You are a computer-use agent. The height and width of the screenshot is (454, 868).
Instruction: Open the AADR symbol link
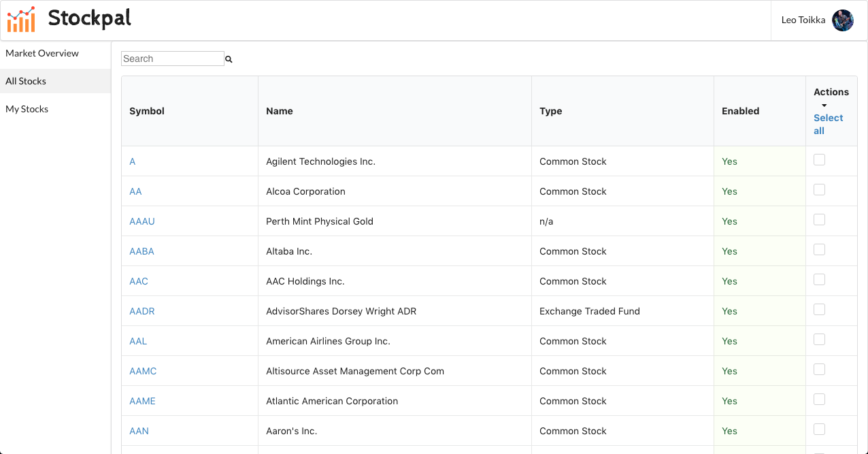(142, 311)
